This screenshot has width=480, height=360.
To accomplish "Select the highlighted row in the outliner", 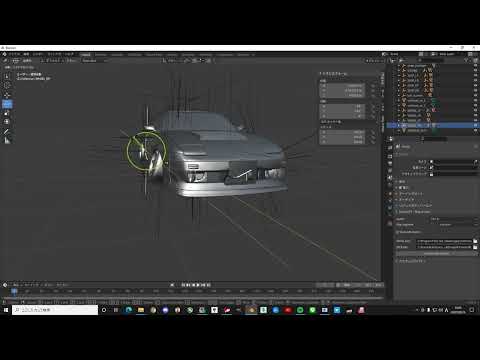I will (x=433, y=125).
